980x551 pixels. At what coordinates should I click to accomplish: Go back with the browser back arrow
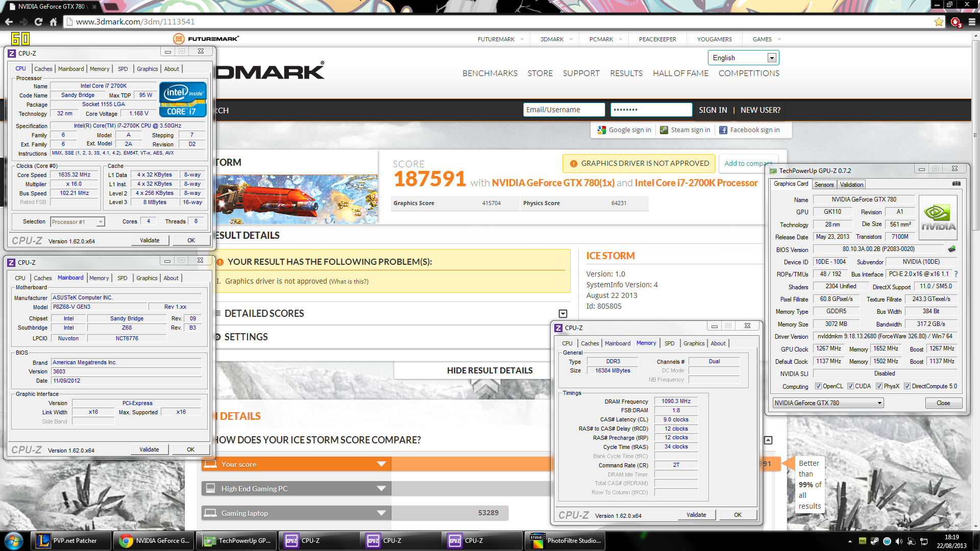[9, 22]
